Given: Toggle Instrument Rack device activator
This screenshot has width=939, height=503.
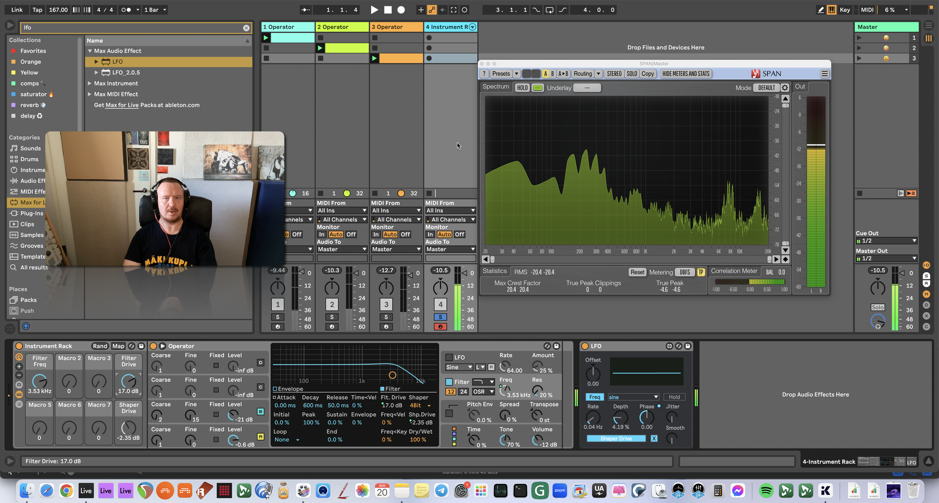Looking at the screenshot, I should pyautogui.click(x=19, y=346).
